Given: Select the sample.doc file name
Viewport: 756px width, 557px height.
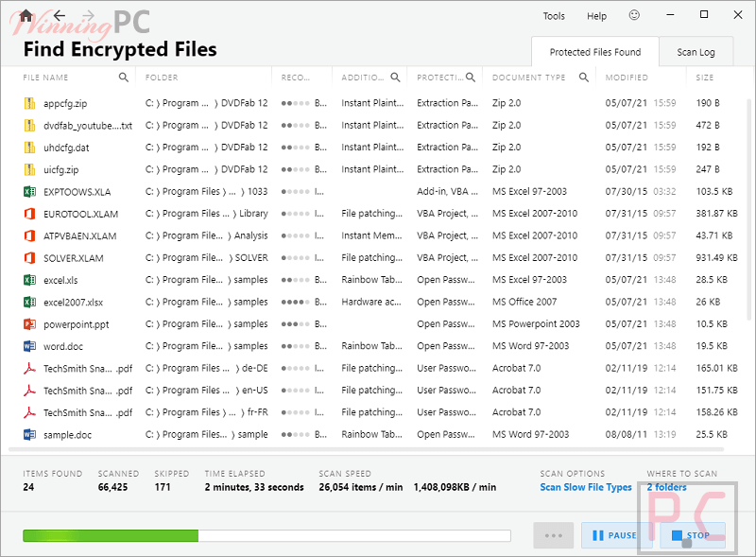Looking at the screenshot, I should pyautogui.click(x=67, y=435).
